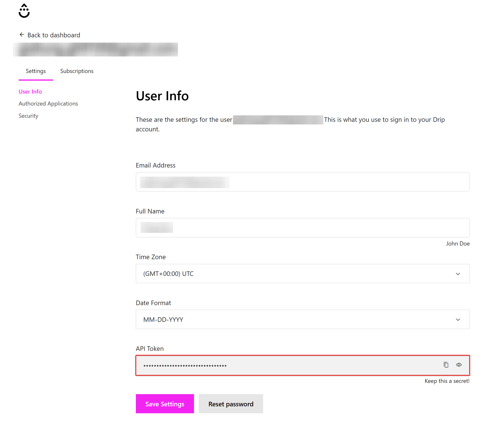
Task: Click the Email Address input field
Action: tap(302, 182)
